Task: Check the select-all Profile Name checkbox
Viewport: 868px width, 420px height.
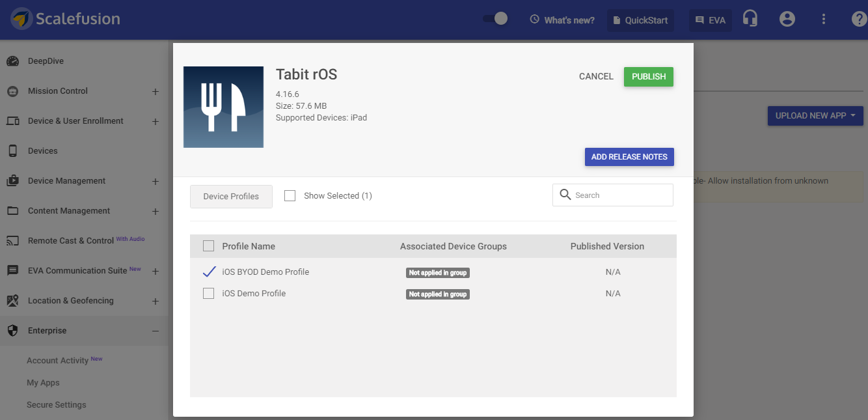Action: coord(208,245)
